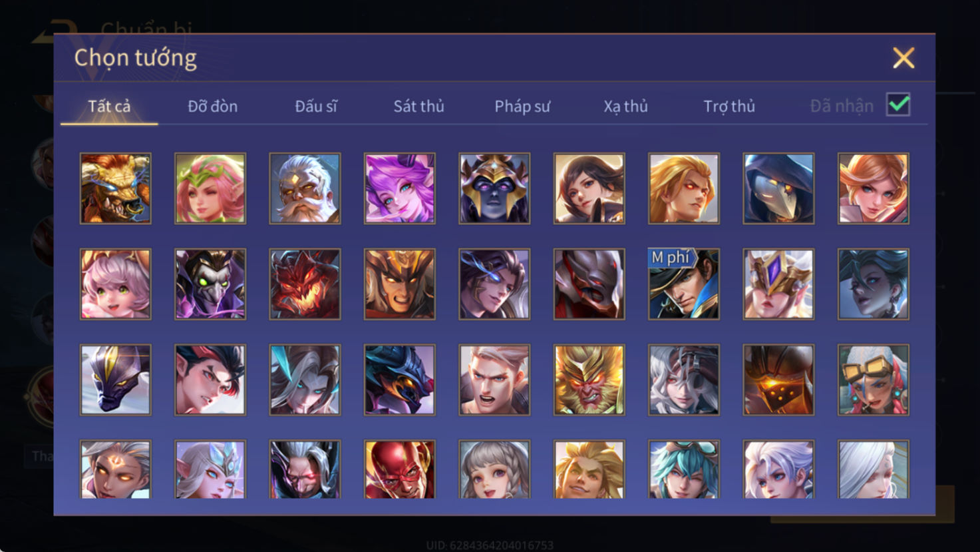This screenshot has height=552, width=980.
Task: Choose the white-bearded old man hero
Action: pos(305,188)
